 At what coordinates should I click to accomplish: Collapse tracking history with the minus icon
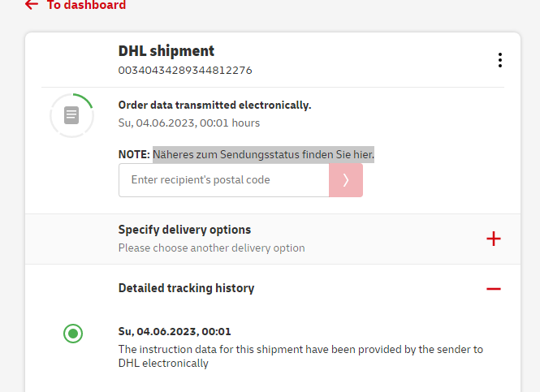click(493, 289)
